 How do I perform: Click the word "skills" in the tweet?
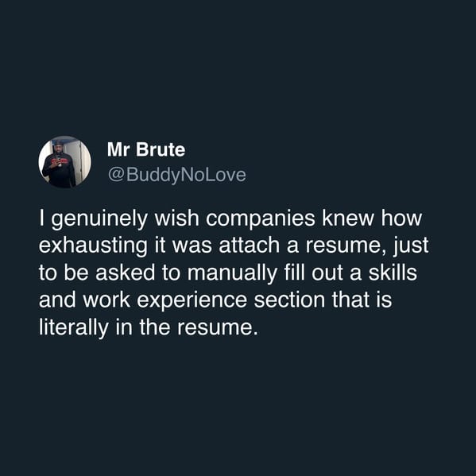click(x=393, y=273)
